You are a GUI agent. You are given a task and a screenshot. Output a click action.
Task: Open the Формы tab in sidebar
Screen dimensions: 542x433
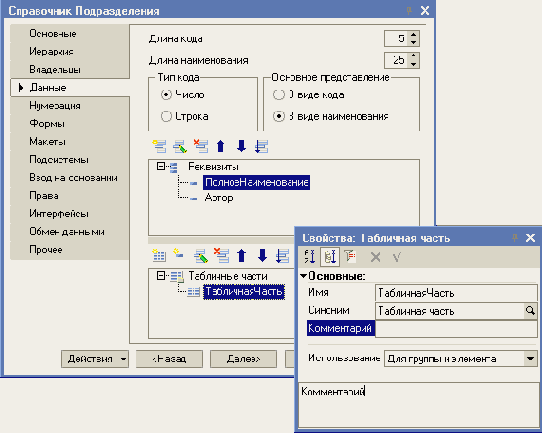47,124
